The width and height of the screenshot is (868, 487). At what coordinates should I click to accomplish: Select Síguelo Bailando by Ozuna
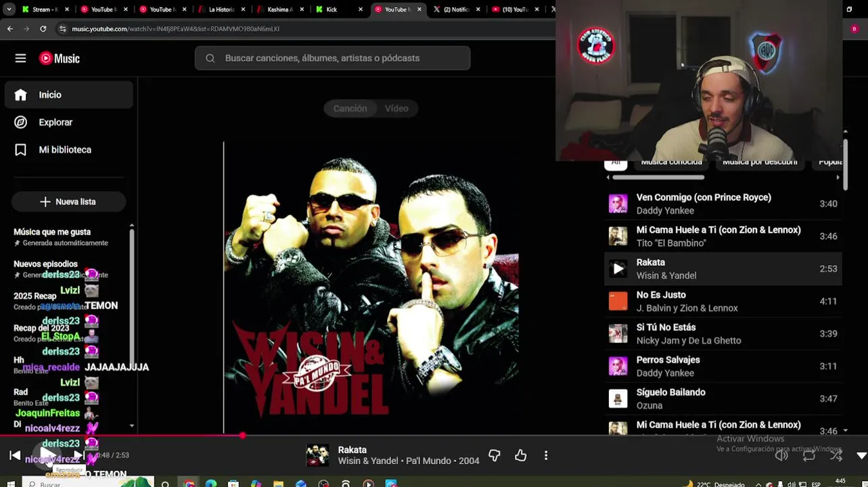point(722,398)
